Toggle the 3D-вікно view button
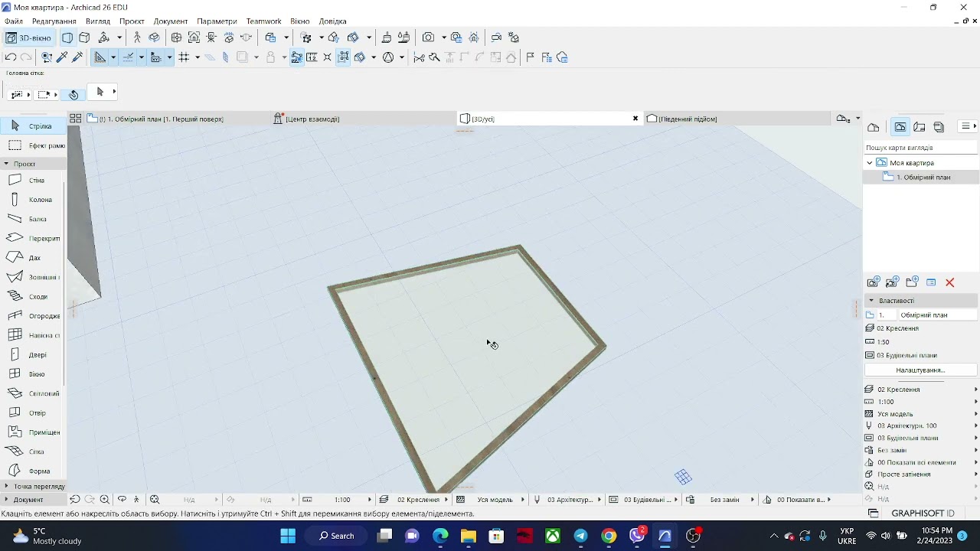 pyautogui.click(x=28, y=37)
